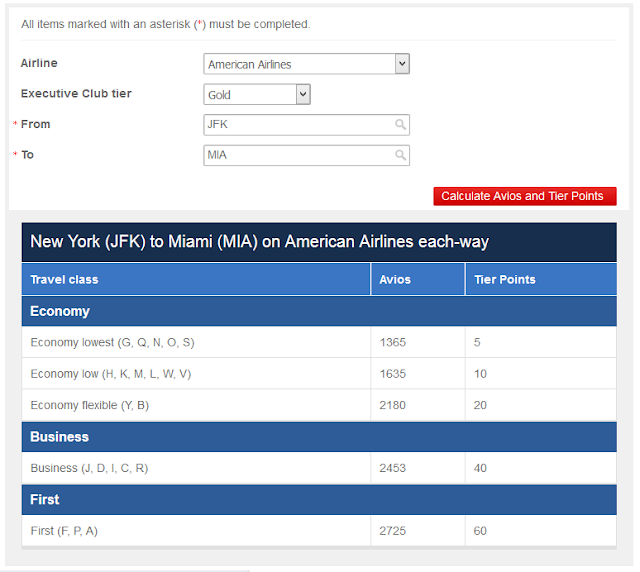
Task: Click the Avios value 1635
Action: pos(393,374)
